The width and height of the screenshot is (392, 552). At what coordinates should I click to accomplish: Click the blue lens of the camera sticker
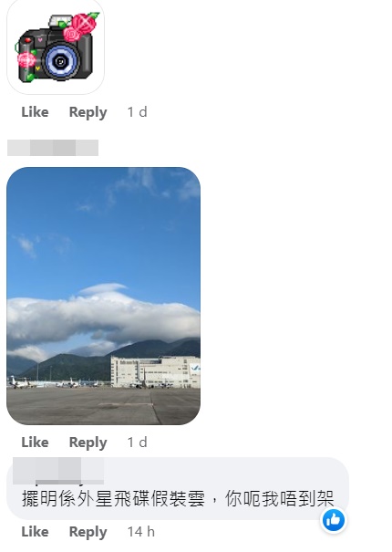(x=61, y=62)
